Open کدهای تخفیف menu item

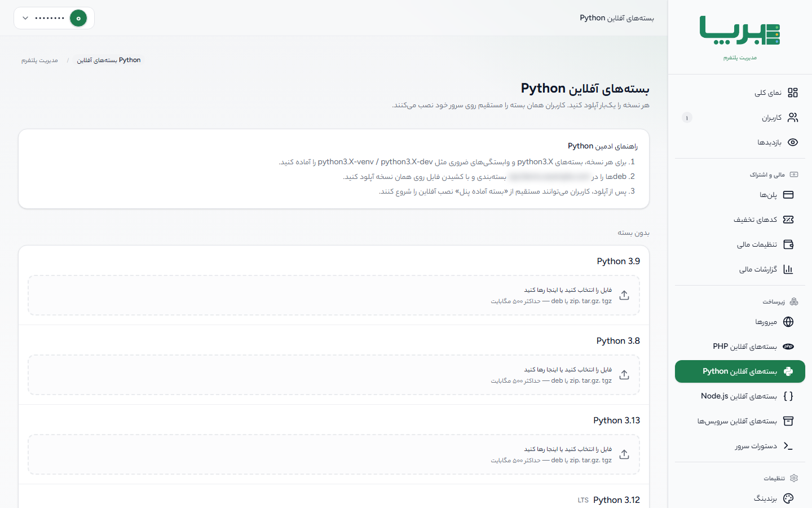click(x=740, y=220)
